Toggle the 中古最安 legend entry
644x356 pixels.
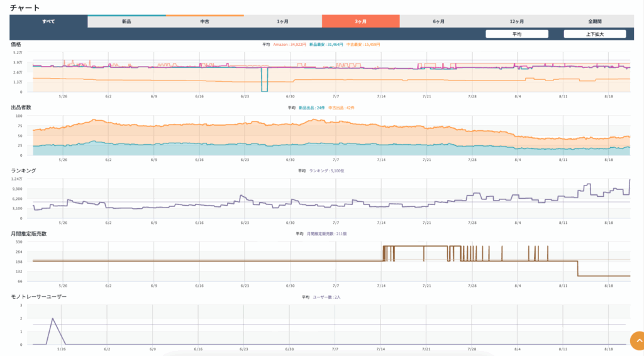point(364,45)
